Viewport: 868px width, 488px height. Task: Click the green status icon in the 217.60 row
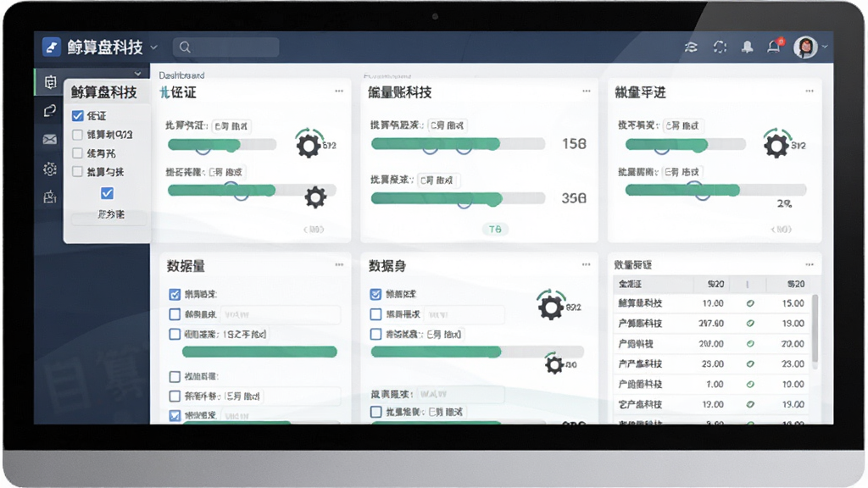(x=750, y=323)
